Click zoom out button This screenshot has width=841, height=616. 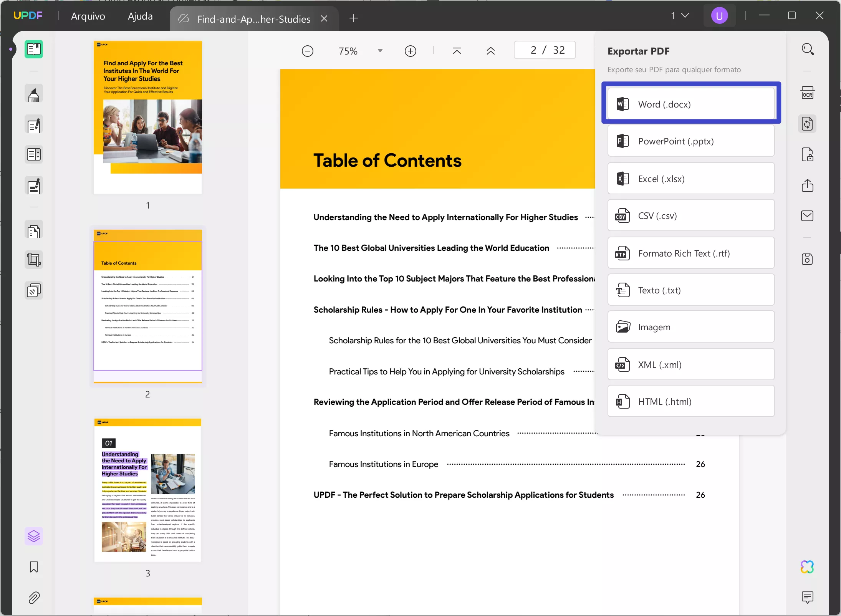[308, 50]
